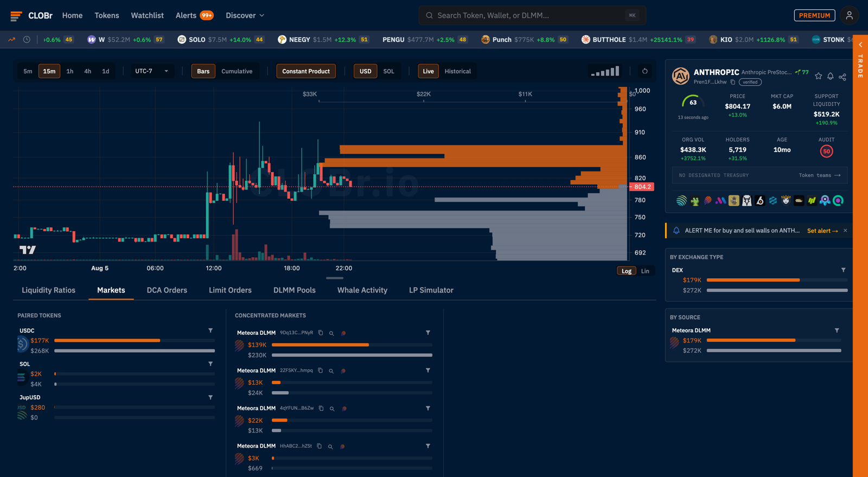868x477 pixels.
Task: Open the DLMM Pools tab
Action: tap(295, 290)
